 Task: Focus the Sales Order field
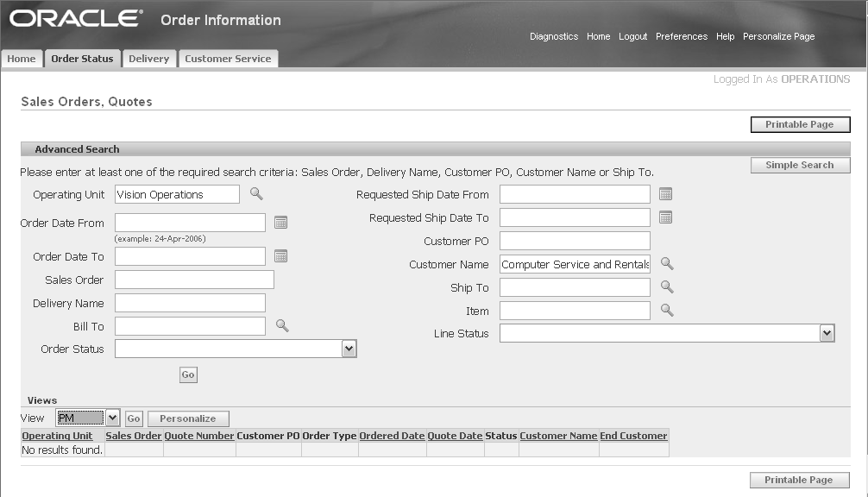[x=194, y=280]
